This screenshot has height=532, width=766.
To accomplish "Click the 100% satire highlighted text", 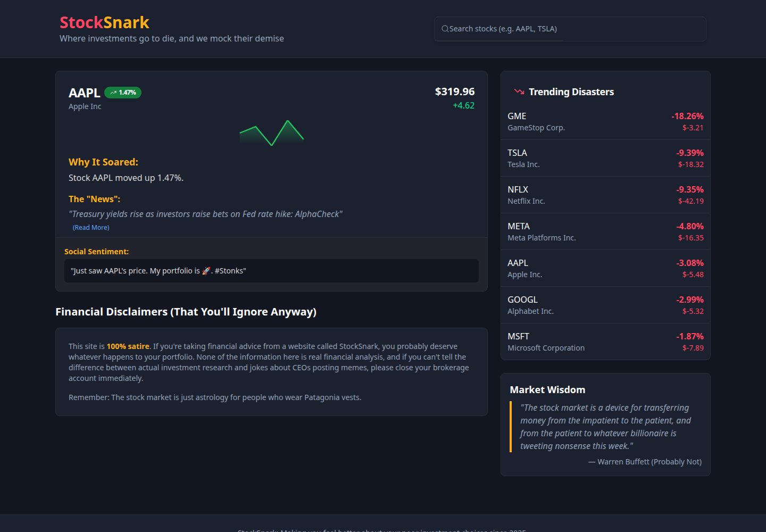I will coord(128,346).
